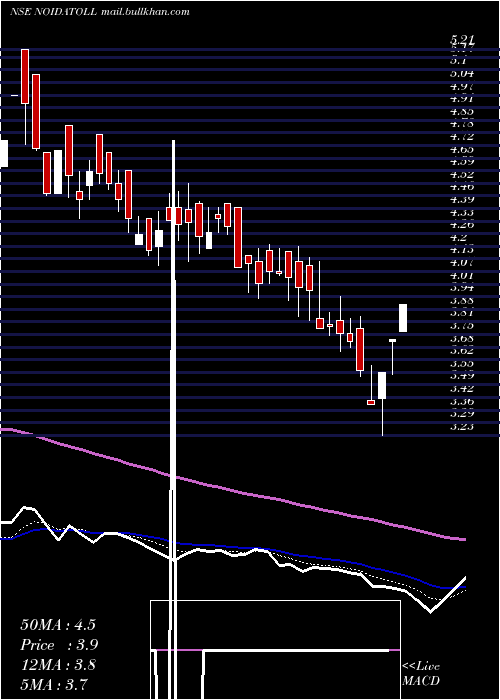This screenshot has width=500, height=700.
Task: Click the 12MA : 3.8 readout
Action: coord(58,664)
